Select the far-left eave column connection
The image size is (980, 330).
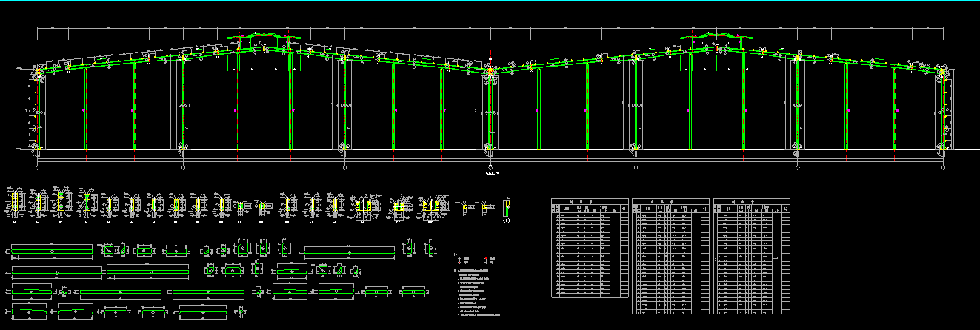tap(37, 73)
